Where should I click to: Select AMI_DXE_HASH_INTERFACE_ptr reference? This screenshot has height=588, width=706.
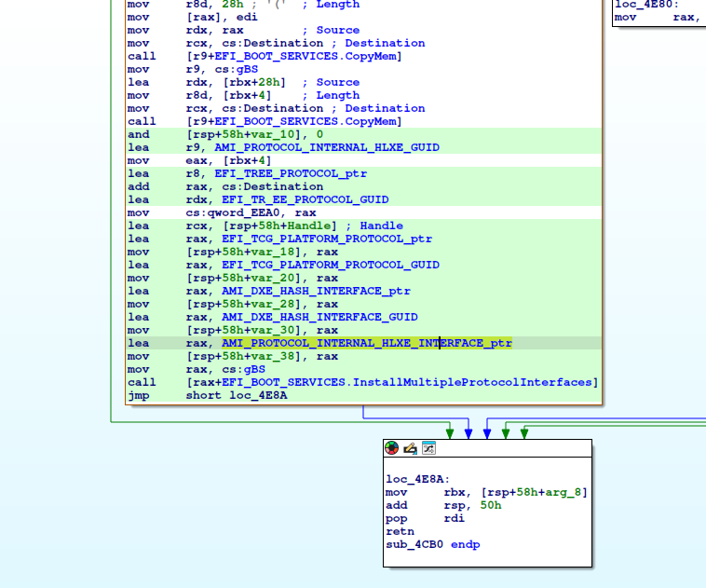pos(316,291)
